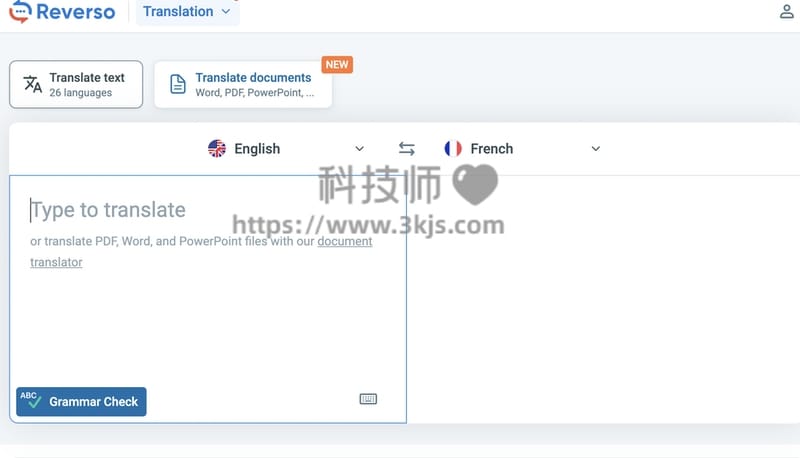
Task: Click the chevron beside French
Action: click(595, 148)
